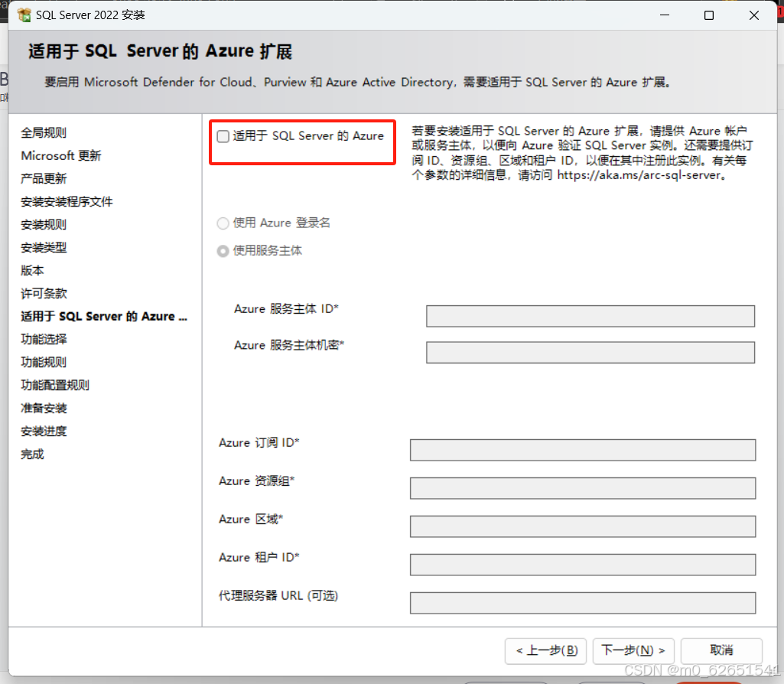
Task: Focus the 代理服务器 URL (可选) input field
Action: click(x=583, y=603)
